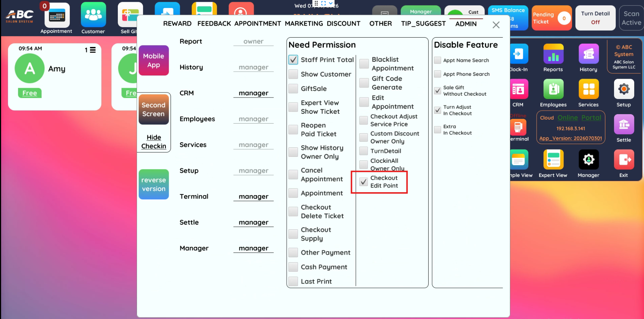Check Show Customer permission
This screenshot has width=644, height=319.
tap(293, 74)
